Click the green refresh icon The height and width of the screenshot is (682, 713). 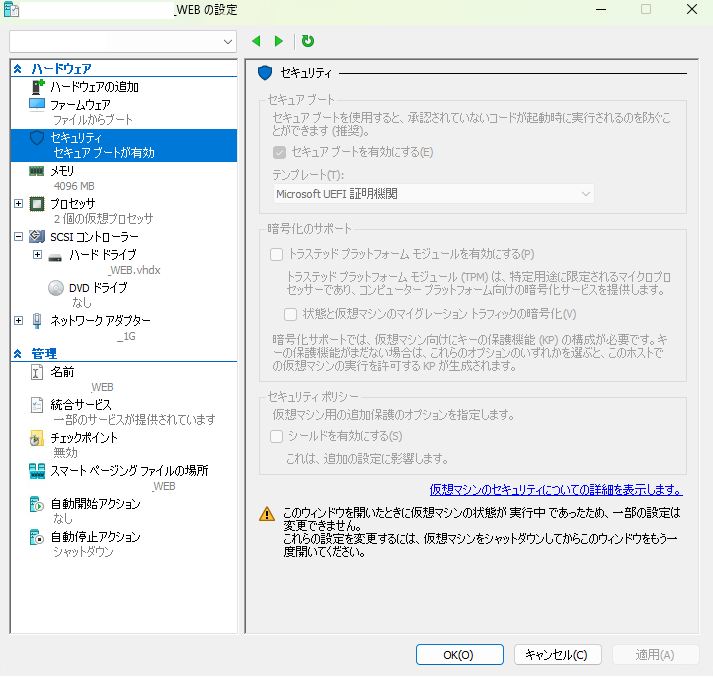308,41
